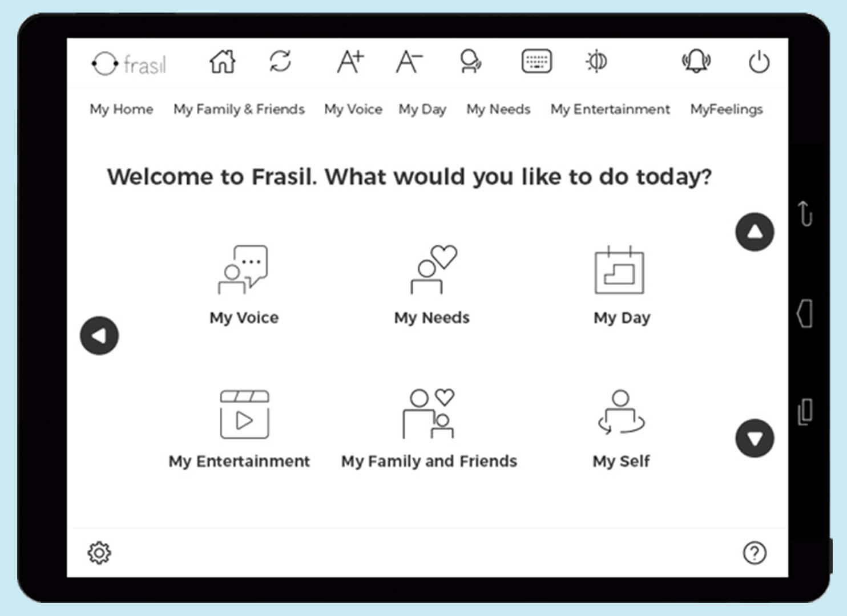Click the round up arrow button
Screen dimensions: 847x616
tap(755, 232)
